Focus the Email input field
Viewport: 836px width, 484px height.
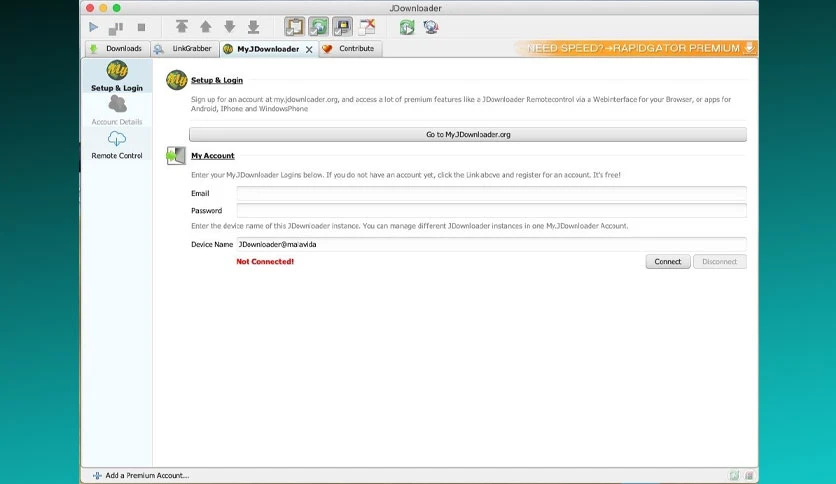[491, 193]
